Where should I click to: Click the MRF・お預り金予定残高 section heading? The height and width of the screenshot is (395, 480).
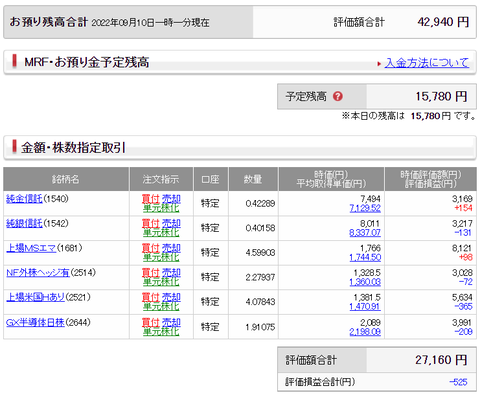pyautogui.click(x=87, y=62)
